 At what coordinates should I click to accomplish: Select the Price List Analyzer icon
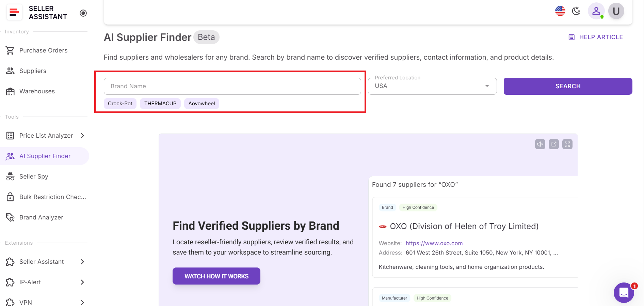point(10,135)
